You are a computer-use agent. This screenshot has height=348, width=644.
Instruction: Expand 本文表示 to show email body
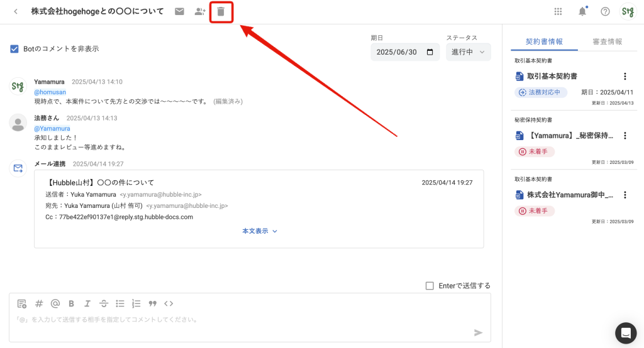coord(260,231)
